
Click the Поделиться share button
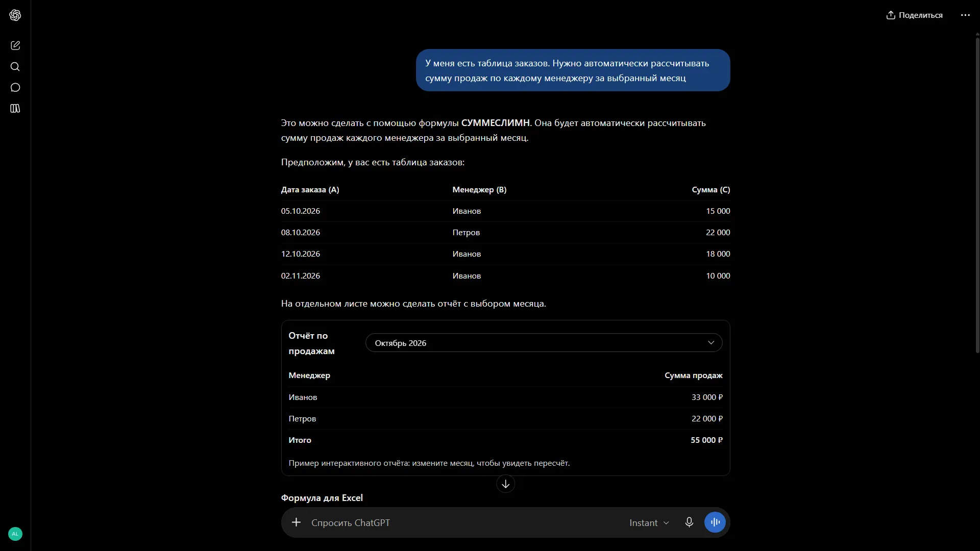click(915, 15)
